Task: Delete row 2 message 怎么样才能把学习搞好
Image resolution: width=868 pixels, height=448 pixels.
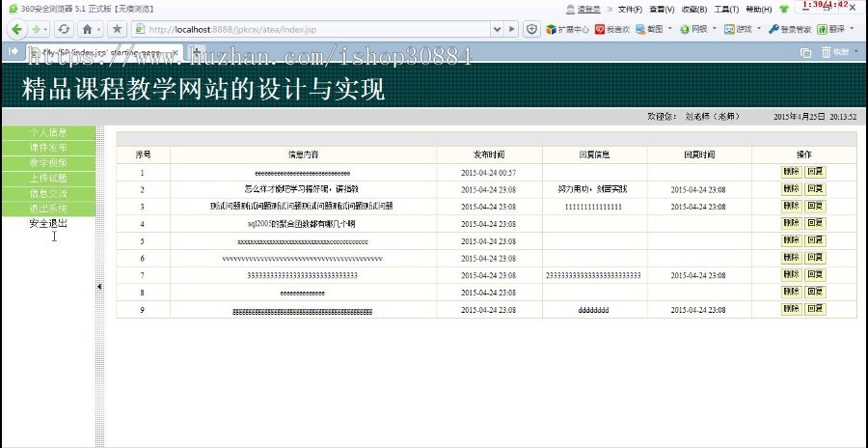Action: 791,189
